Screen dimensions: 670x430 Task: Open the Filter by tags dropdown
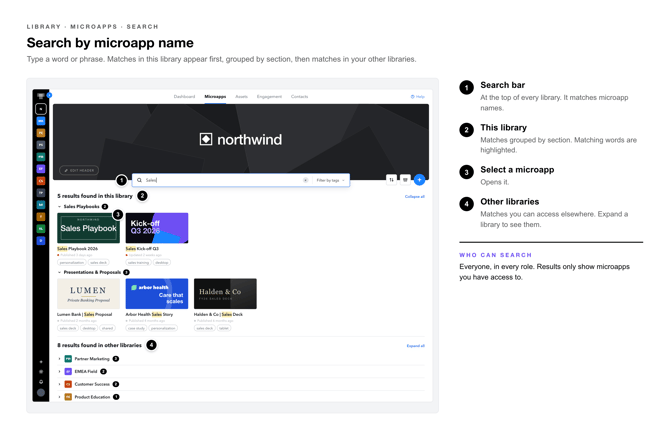point(330,180)
